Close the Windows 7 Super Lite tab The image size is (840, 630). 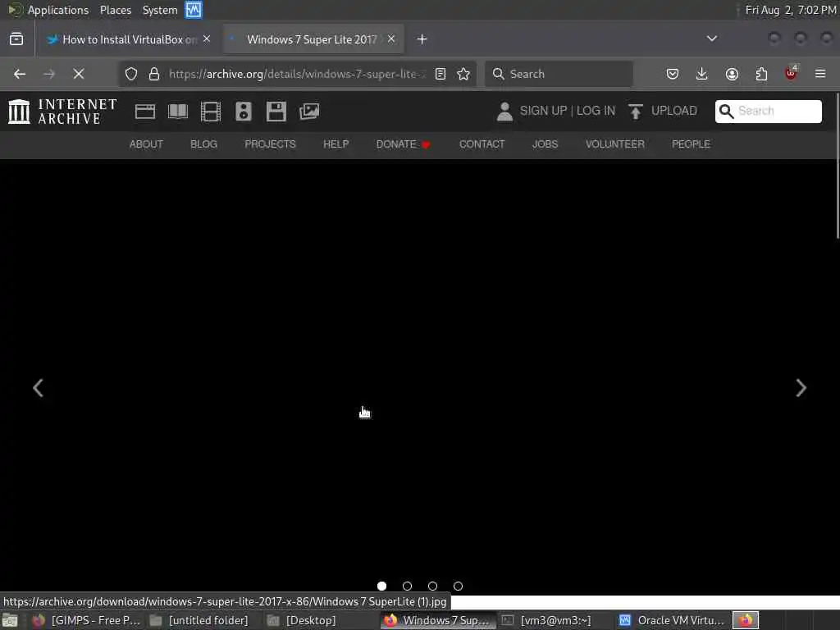pos(391,39)
